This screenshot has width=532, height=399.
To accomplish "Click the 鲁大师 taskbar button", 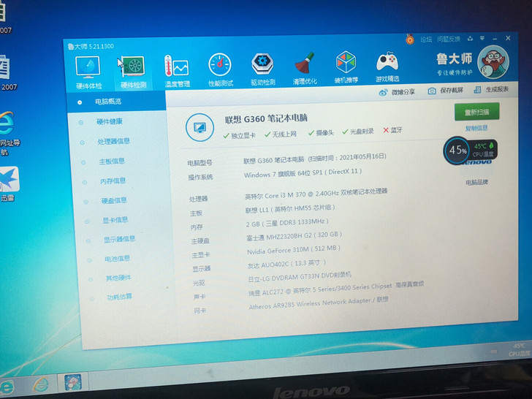I will pyautogui.click(x=73, y=382).
